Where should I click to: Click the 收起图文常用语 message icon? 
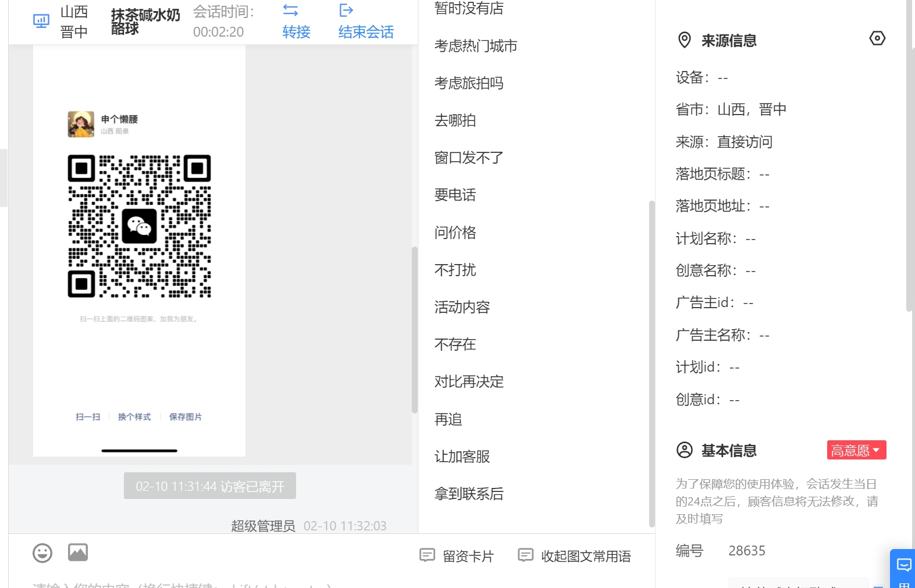tap(525, 555)
